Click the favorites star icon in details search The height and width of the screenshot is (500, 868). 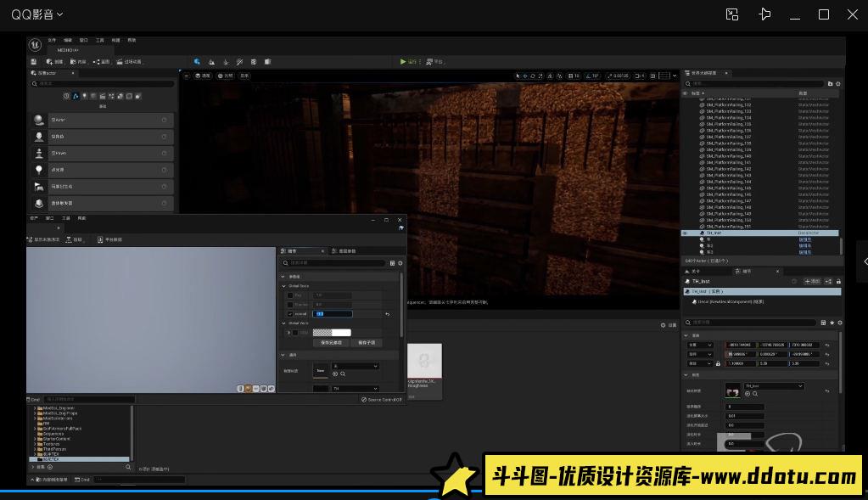point(832,323)
